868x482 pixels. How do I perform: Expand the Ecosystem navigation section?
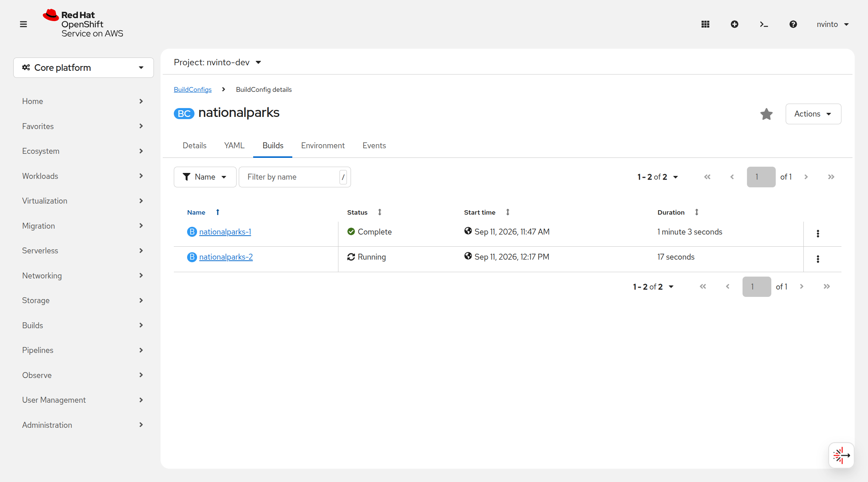[x=83, y=151]
